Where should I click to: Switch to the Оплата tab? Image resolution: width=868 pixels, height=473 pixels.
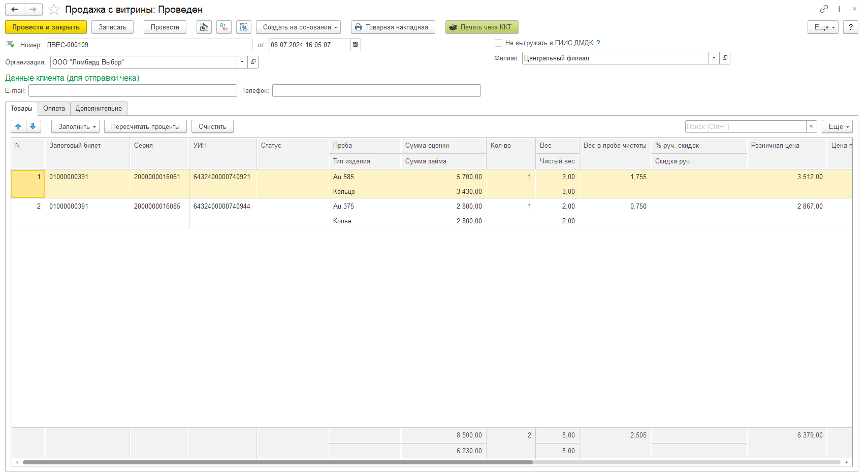tap(54, 108)
